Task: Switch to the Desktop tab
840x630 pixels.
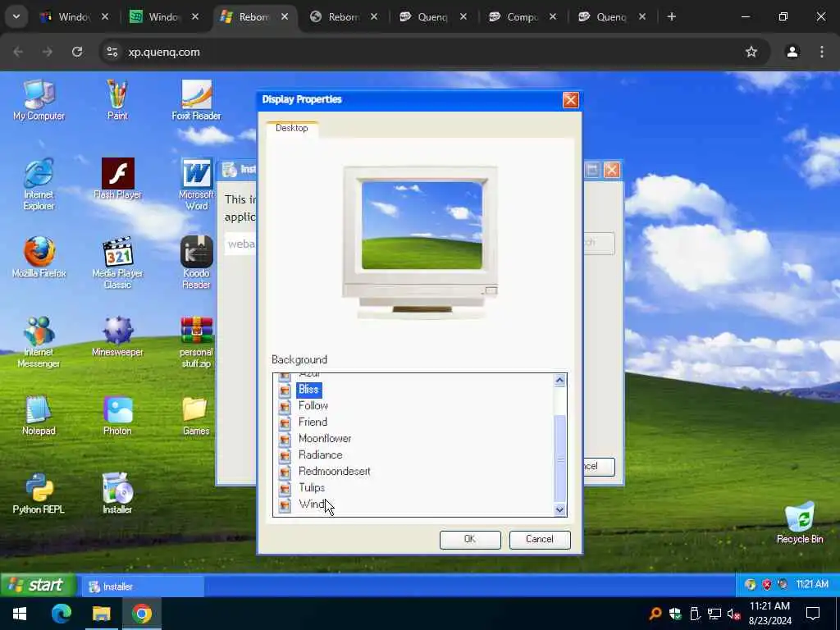Action: [x=292, y=128]
